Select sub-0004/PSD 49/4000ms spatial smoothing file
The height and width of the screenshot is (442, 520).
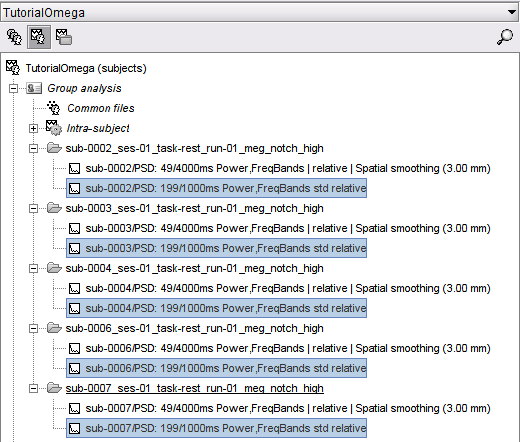pos(288,288)
